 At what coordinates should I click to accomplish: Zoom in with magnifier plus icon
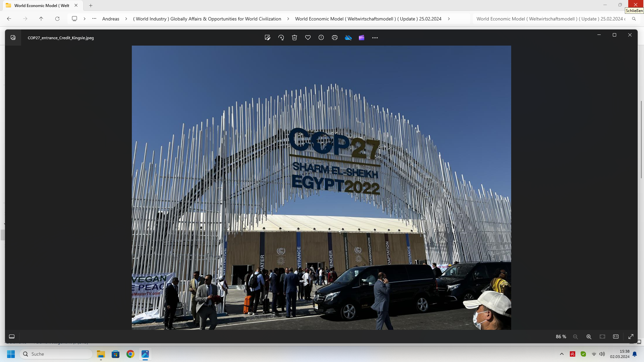click(x=589, y=337)
